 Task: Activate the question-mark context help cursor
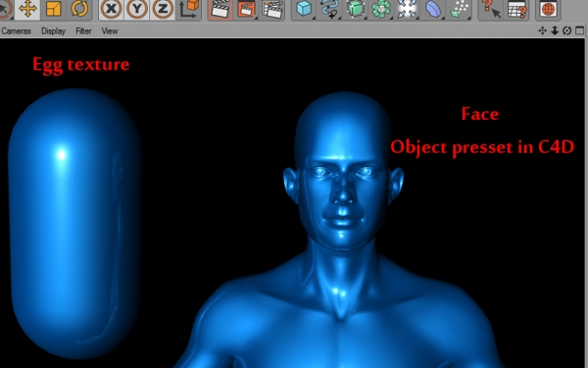pos(491,8)
